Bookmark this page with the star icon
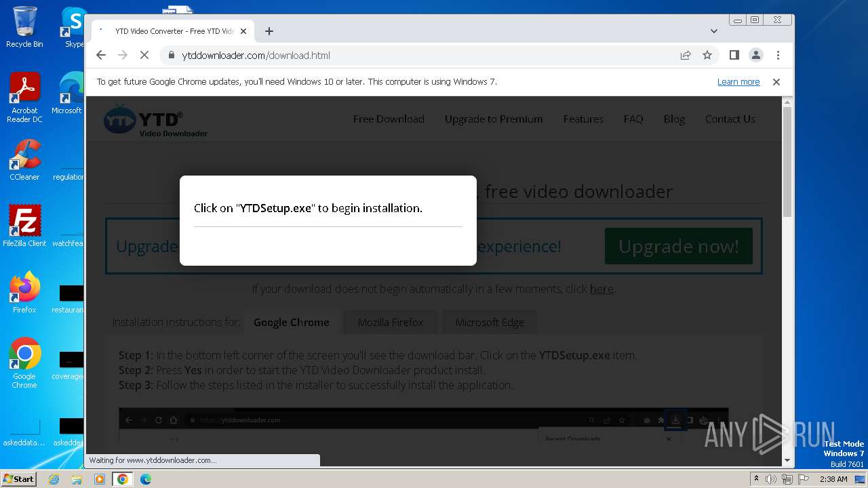Screen dimensions: 868x488 pos(707,55)
